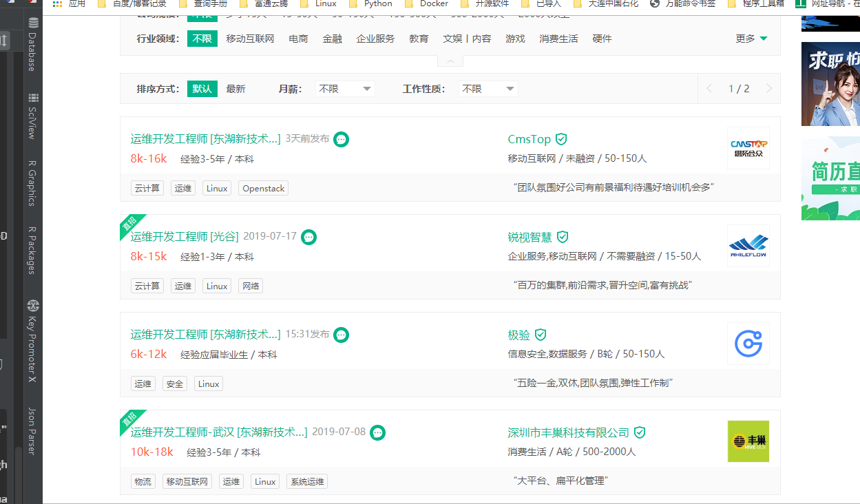Click the 8k-16k salary text

(x=149, y=158)
